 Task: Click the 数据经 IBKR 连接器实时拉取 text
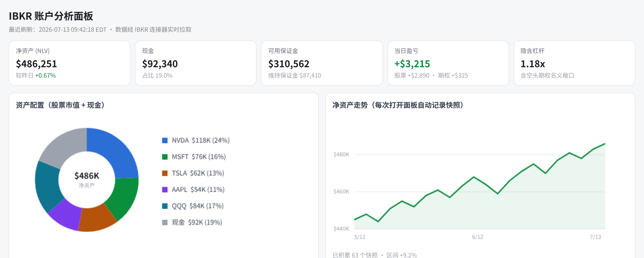click(x=153, y=30)
